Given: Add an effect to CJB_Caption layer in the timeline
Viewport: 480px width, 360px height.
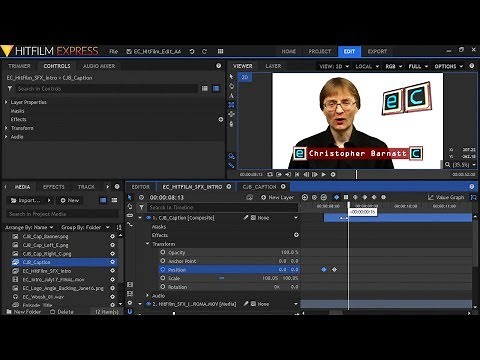Looking at the screenshot, I should point(296,235).
